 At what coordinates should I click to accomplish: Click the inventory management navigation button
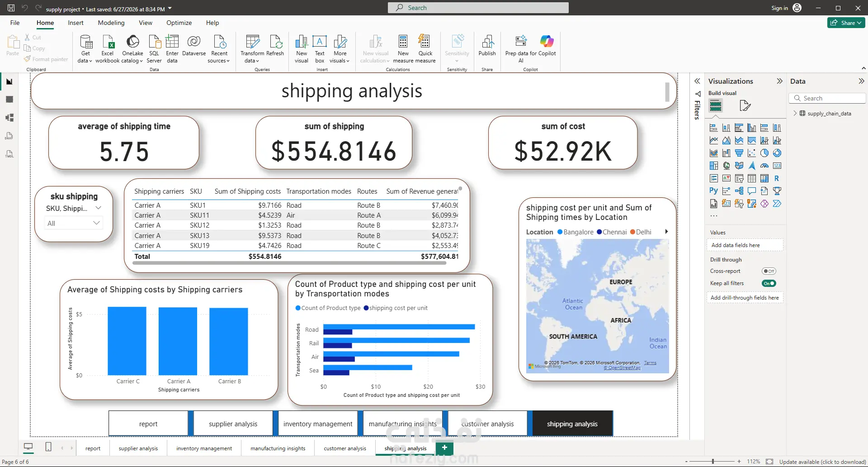(x=318, y=424)
